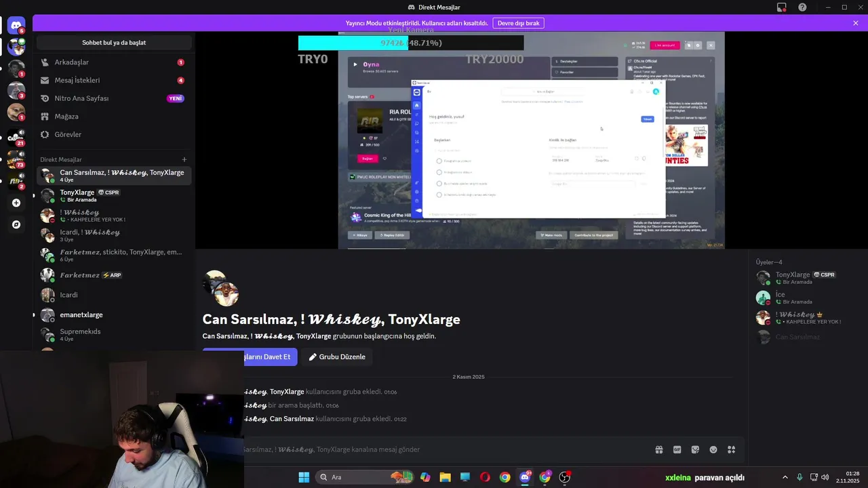Click the server with 21 notification badge
Viewport: 868px width, 488px height.
click(16, 138)
